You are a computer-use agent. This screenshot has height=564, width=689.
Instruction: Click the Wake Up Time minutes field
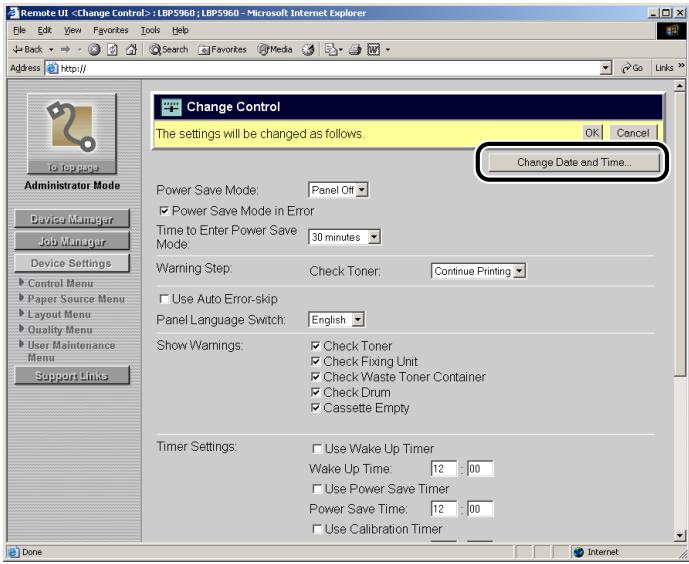pyautogui.click(x=480, y=469)
